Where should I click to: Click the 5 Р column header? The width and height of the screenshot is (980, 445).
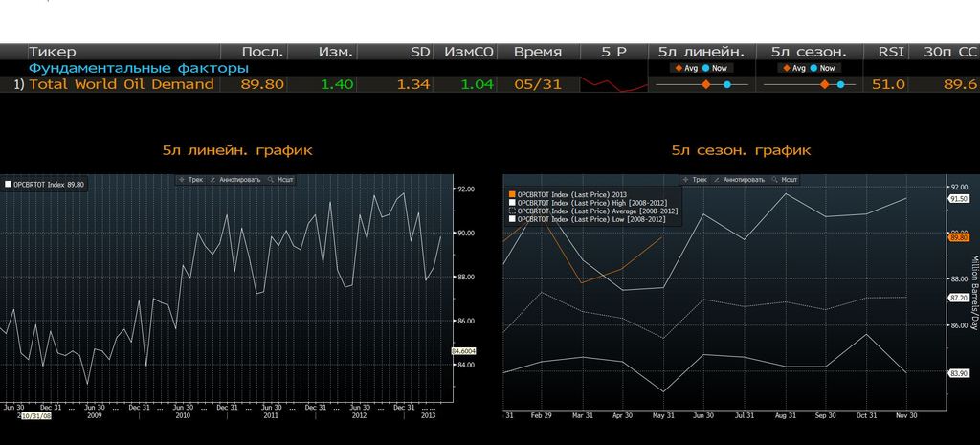(613, 52)
